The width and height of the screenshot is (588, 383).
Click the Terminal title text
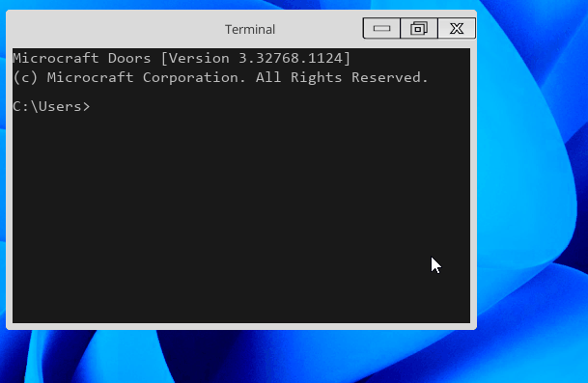(250, 29)
